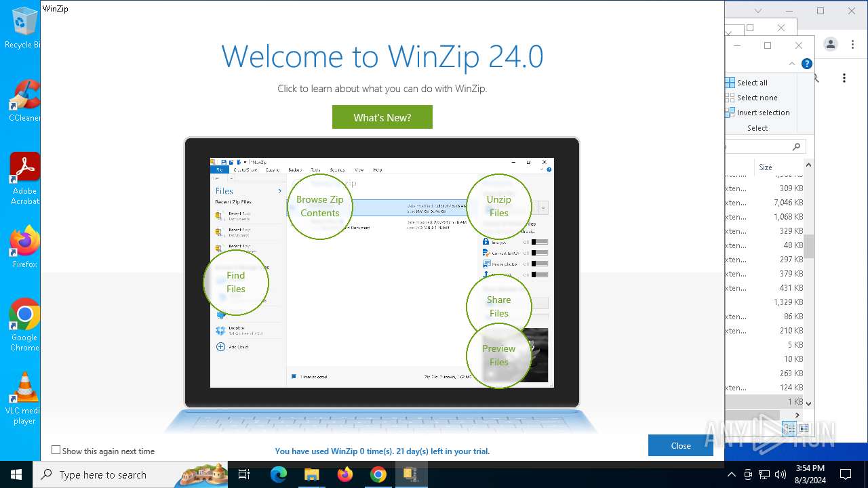The image size is (868, 488).
Task: Select the highlighted 1 KB file row
Action: point(764,402)
